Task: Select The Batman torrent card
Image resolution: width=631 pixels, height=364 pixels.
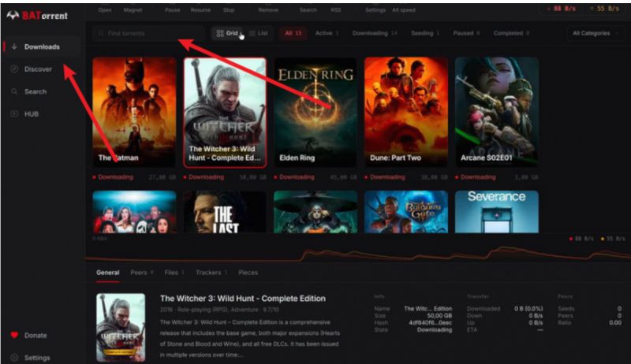Action: coord(134,112)
